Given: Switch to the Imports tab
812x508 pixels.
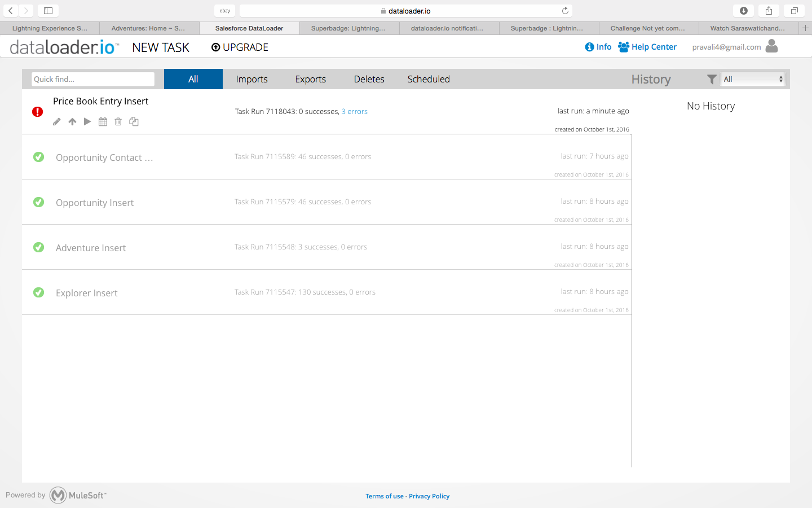Looking at the screenshot, I should point(252,79).
